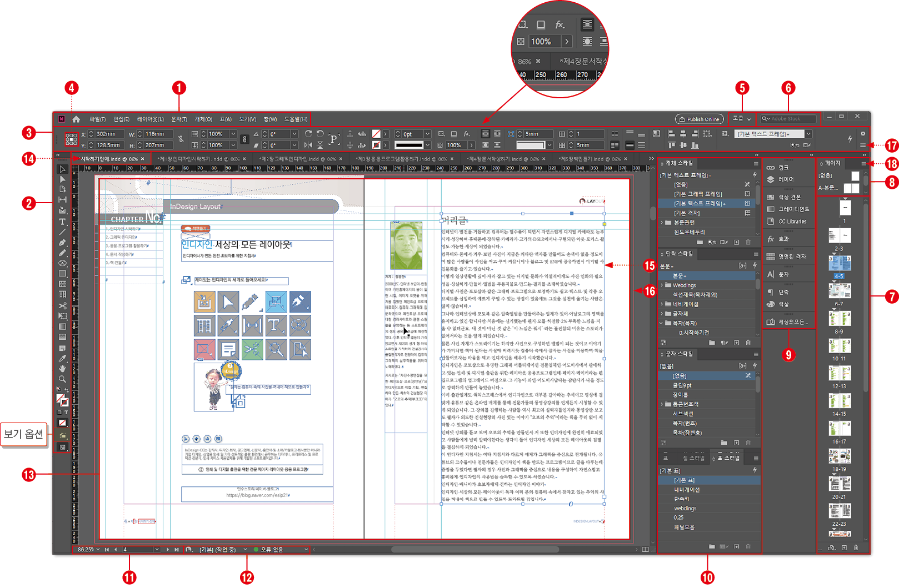Open the 그레이디언트 (Gradient) panel
This screenshot has width=899, height=588.
pyautogui.click(x=788, y=209)
